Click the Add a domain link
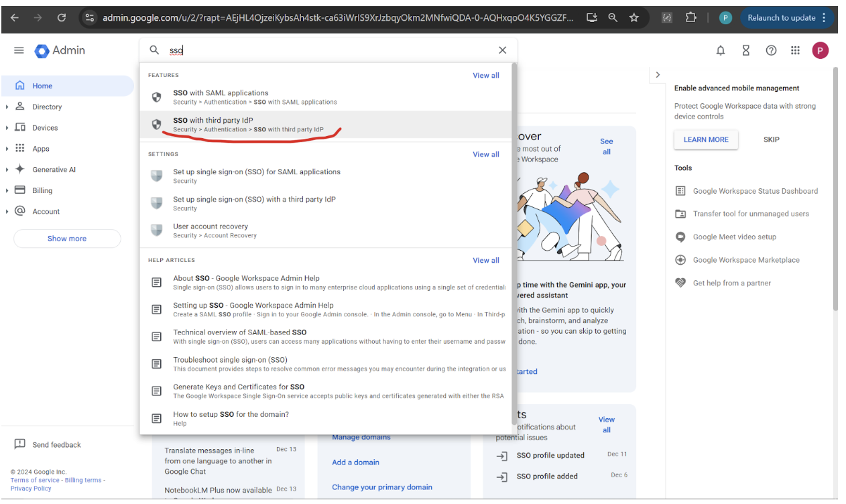The image size is (846, 504). 355,462
